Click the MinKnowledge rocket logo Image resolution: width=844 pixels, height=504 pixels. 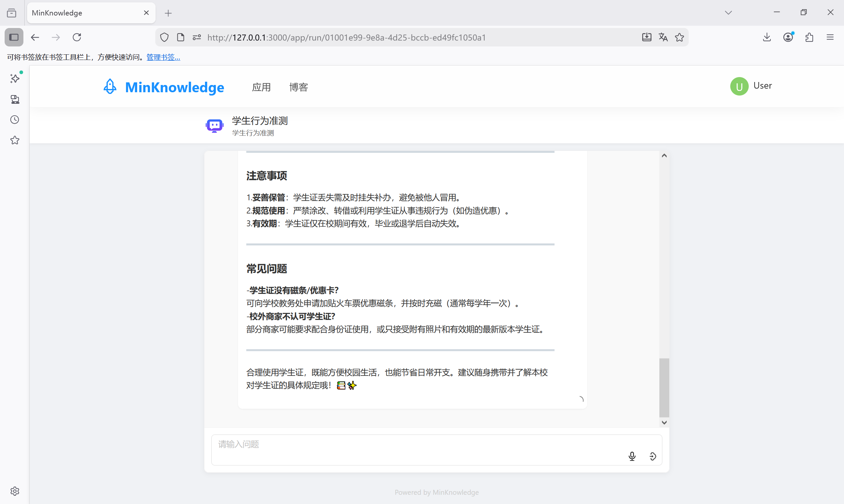click(109, 87)
